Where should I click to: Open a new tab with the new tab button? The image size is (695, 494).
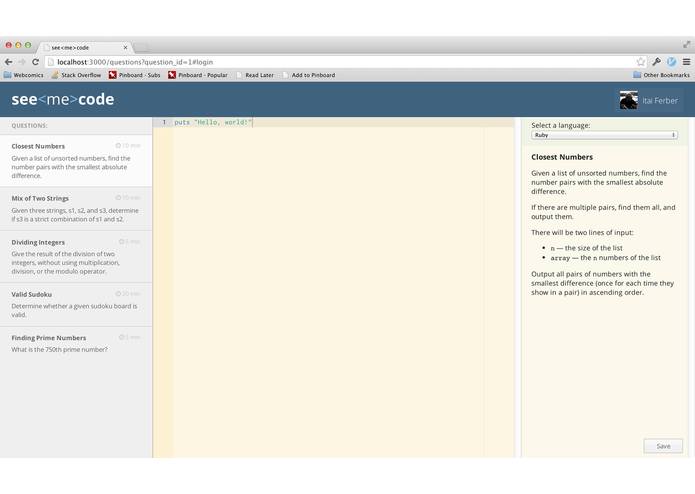[141, 47]
